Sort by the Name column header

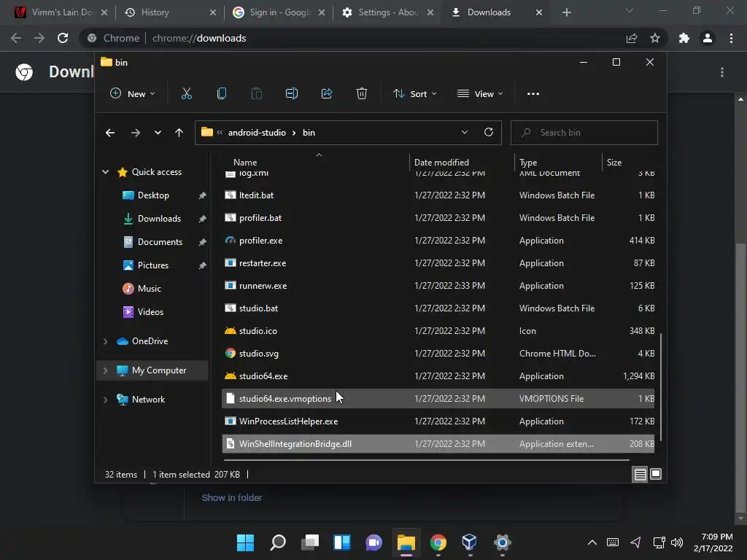(245, 163)
